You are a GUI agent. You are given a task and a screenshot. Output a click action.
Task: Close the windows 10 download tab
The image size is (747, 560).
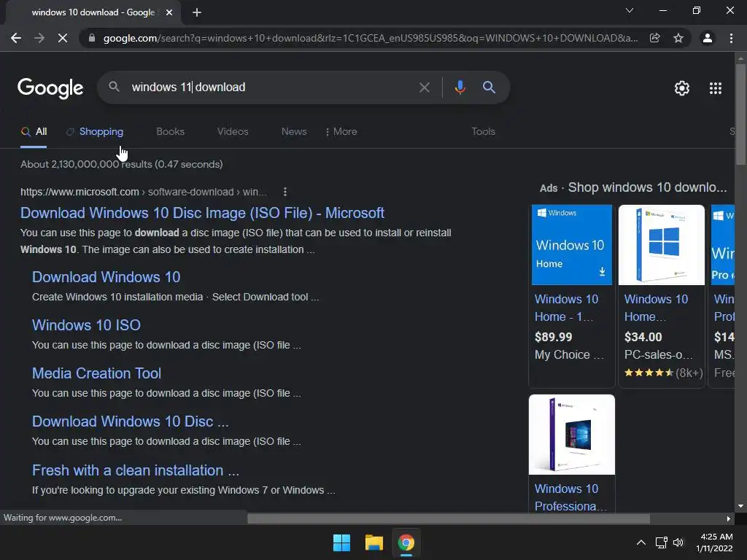pyautogui.click(x=169, y=12)
